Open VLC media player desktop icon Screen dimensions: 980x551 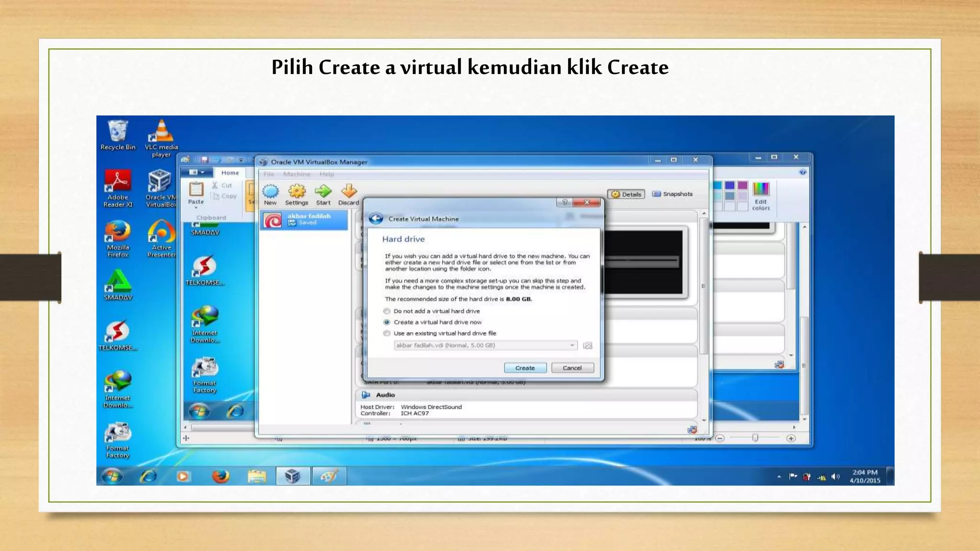tap(161, 138)
